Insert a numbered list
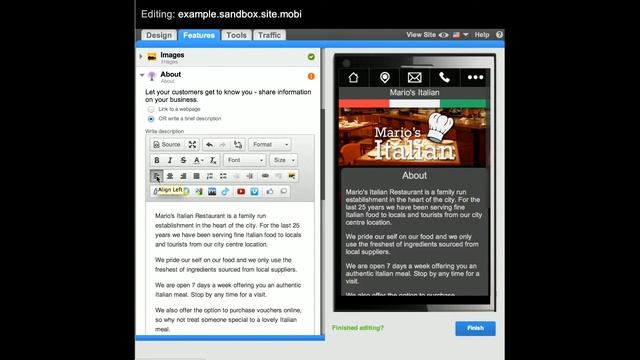 click(x=210, y=176)
